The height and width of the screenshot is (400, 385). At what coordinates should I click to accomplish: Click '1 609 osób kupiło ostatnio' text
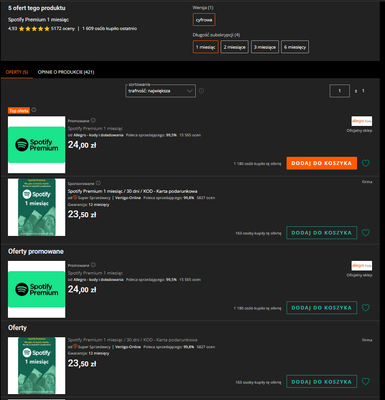109,29
